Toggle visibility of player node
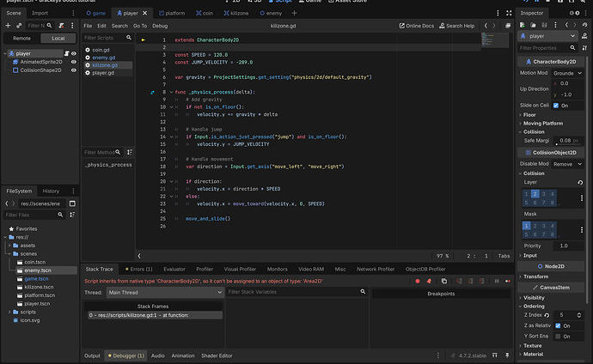Viewport: 593px width, 364px height. click(x=74, y=53)
